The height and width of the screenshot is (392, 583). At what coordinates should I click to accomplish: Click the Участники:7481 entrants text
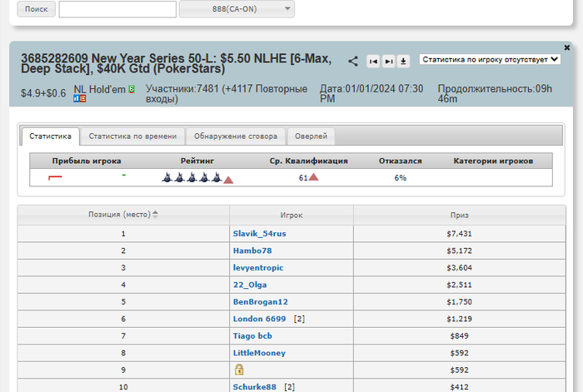tap(227, 94)
